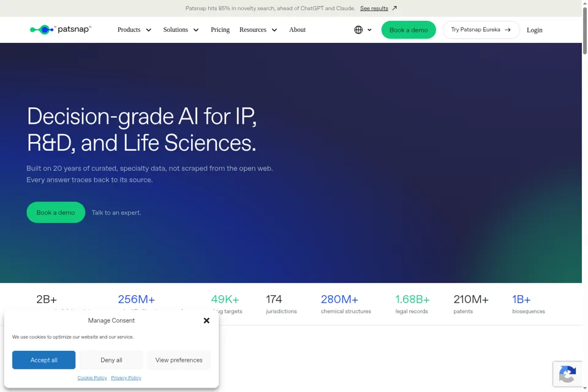The width and height of the screenshot is (588, 392).
Task: Click 'Built on 20 years' subtitle text
Action: point(149,174)
